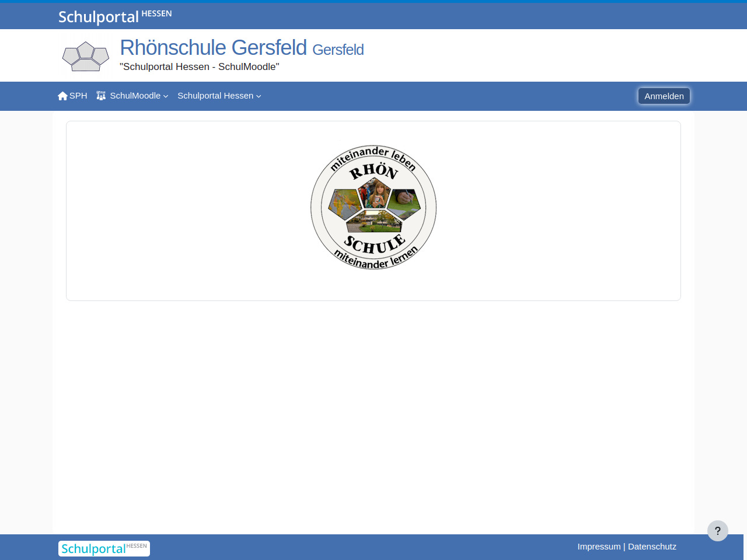Screen dimensions: 747x560
Task: Click the pentagon school logo in the header
Action: (86, 57)
